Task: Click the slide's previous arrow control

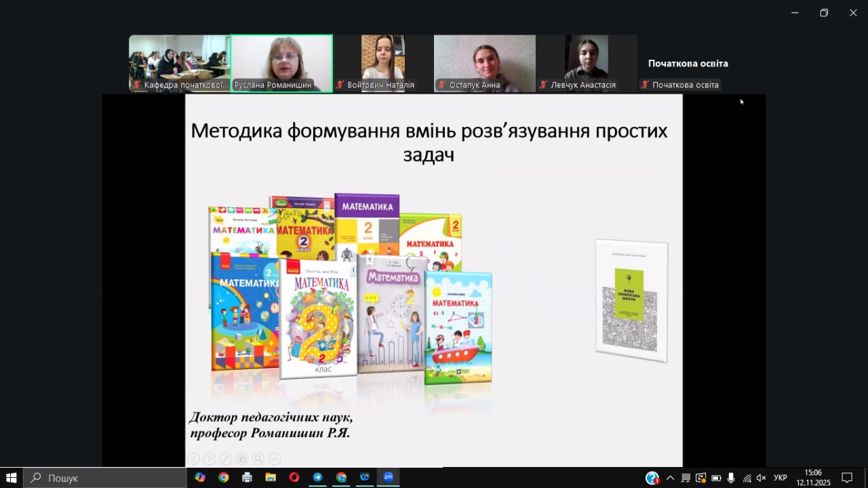Action: tap(193, 459)
